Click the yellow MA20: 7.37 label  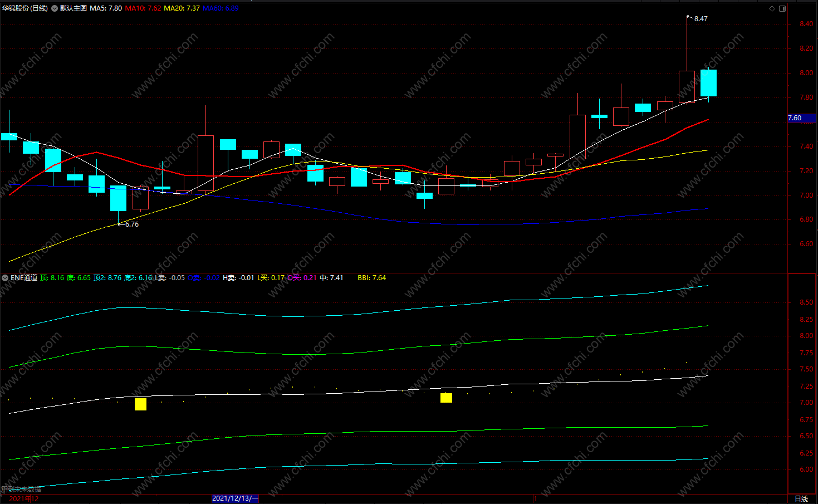pos(182,8)
